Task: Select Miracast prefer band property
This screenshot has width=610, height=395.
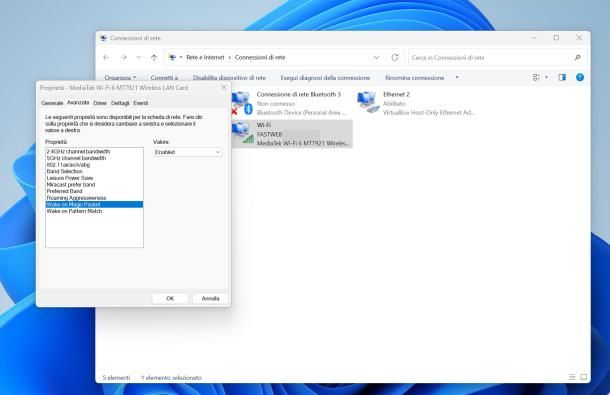Action: pyautogui.click(x=94, y=184)
